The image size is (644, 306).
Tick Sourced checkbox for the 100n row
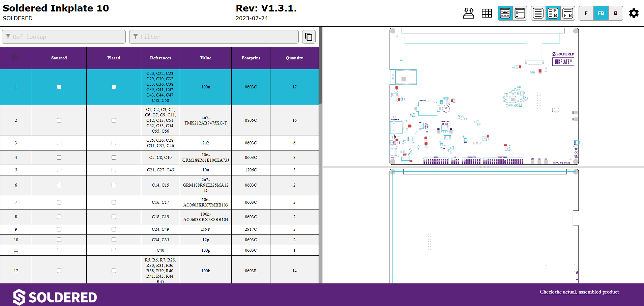pyautogui.click(x=59, y=87)
